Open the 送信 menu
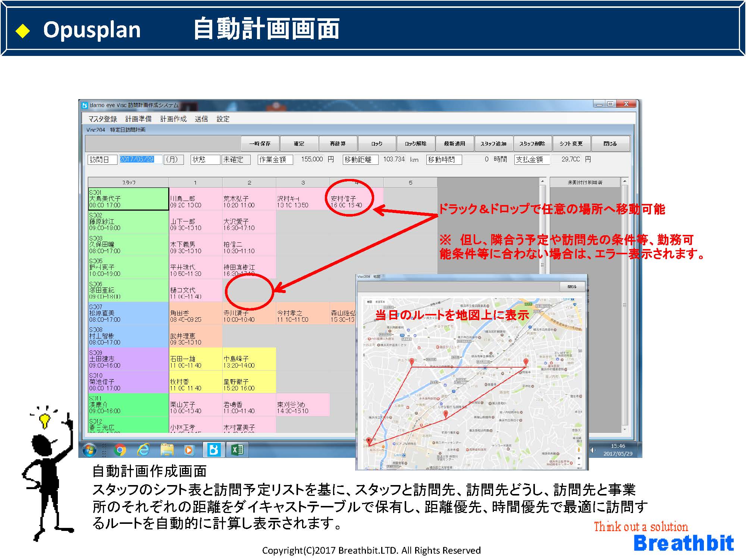This screenshot has height=560, width=746. tap(201, 119)
